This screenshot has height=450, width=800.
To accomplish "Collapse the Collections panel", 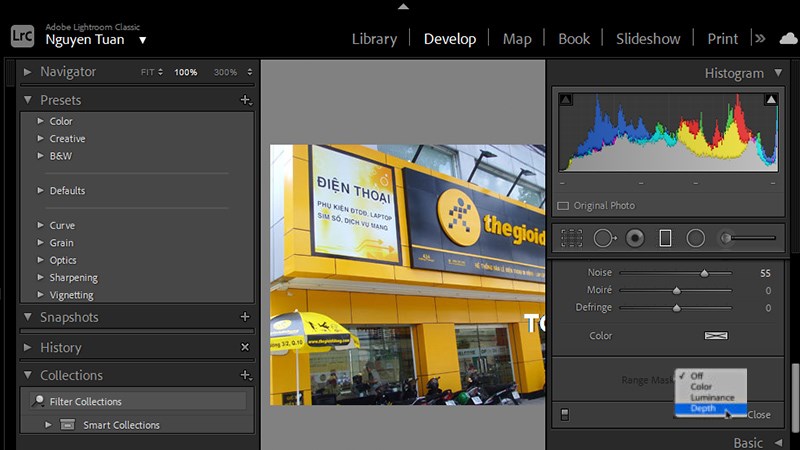I will pos(28,375).
